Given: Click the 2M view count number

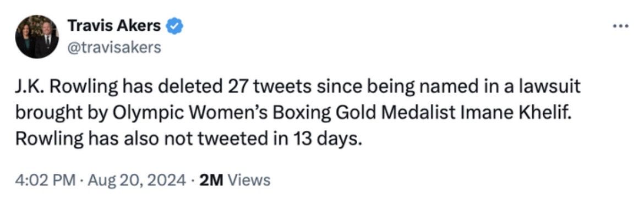Looking at the screenshot, I should (211, 180).
